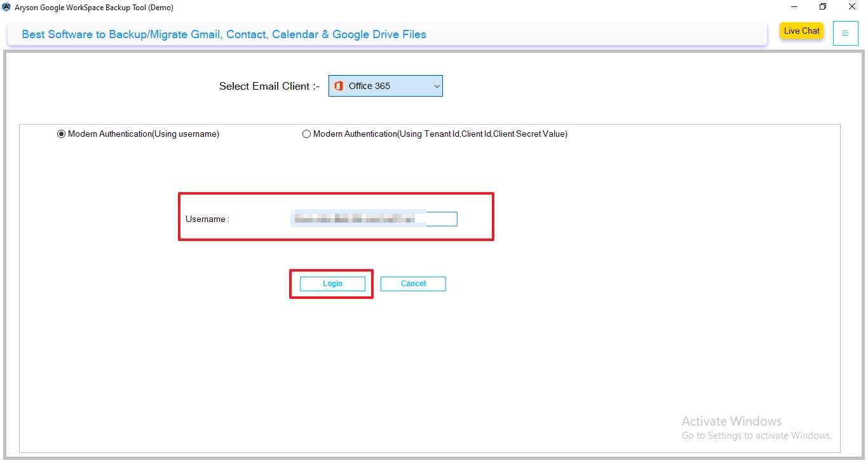Screen dimensions: 868x463
Task: Click the 'Username :' label text
Action: 207,219
